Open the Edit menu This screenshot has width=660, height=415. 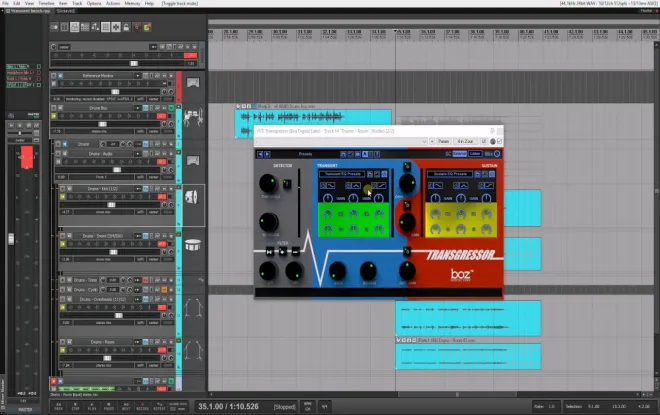(x=16, y=3)
